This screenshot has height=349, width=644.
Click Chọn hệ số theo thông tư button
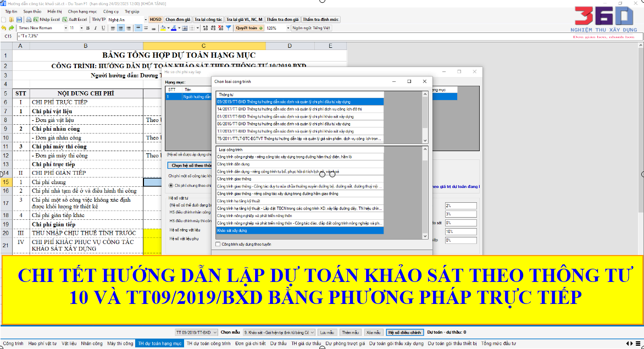pyautogui.click(x=190, y=165)
